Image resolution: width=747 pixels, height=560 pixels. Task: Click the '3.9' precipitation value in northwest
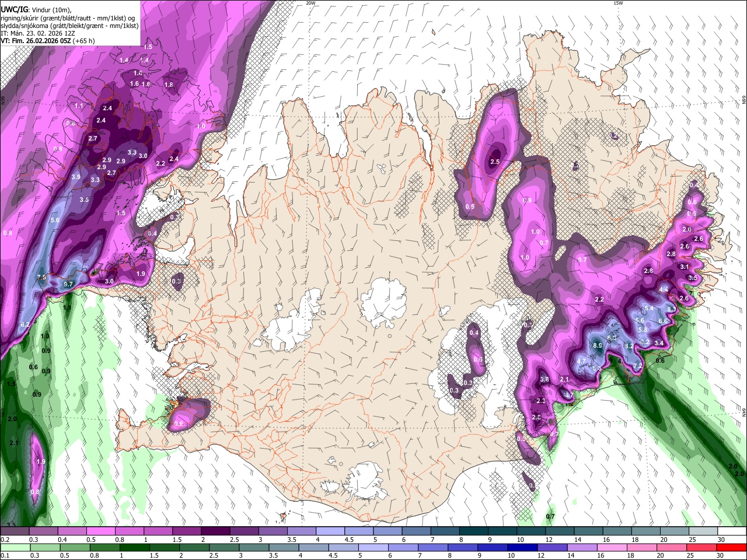(76, 177)
